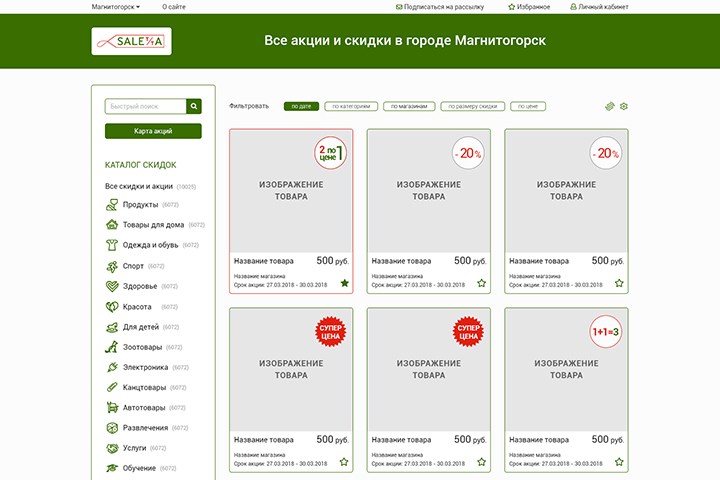Open the Личный кабинет account link
Image resolution: width=720 pixels, height=480 pixels.
click(x=603, y=7)
